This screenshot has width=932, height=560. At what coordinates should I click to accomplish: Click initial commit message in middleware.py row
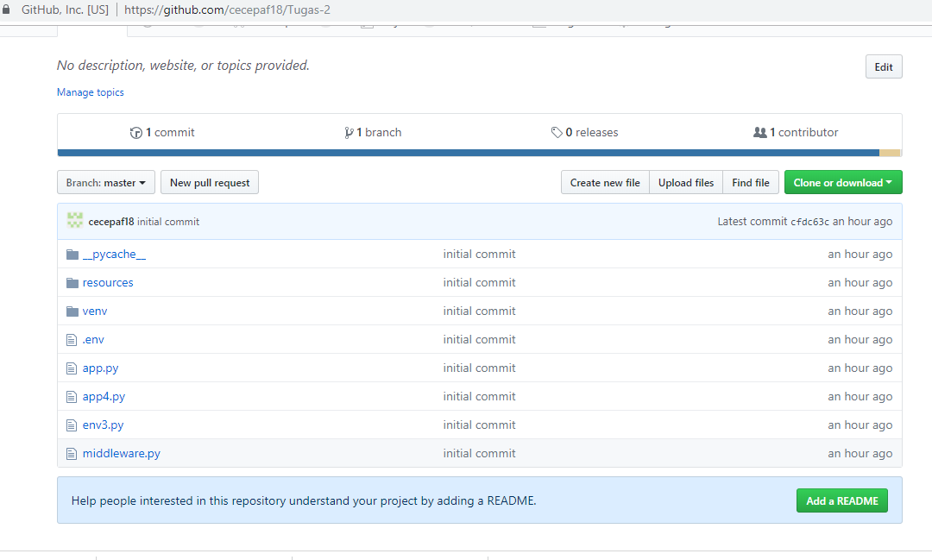479,454
